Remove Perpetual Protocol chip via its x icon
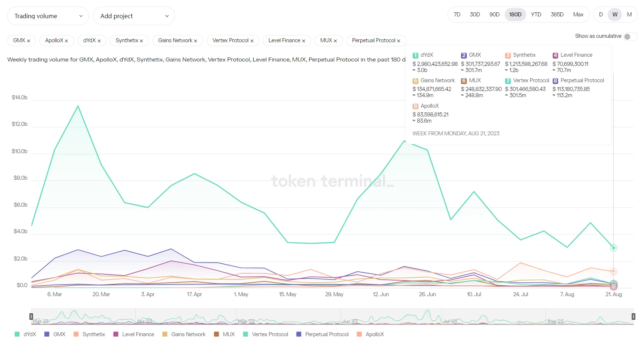 click(x=398, y=41)
